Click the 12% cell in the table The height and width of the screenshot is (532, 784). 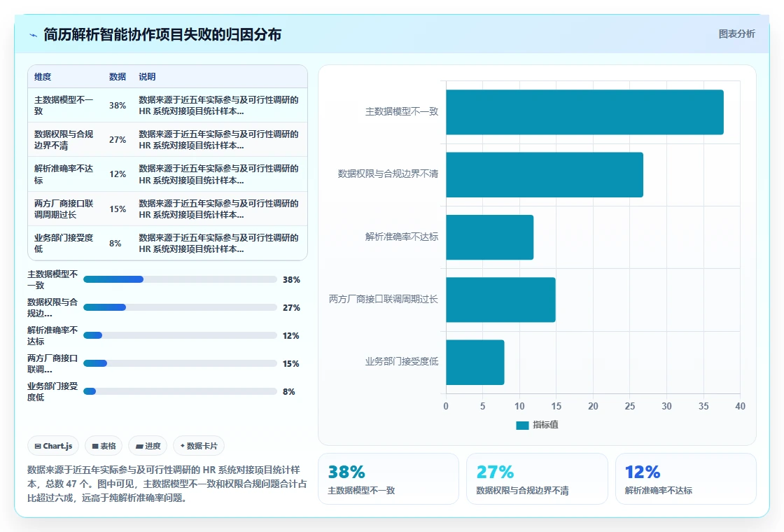coord(118,174)
